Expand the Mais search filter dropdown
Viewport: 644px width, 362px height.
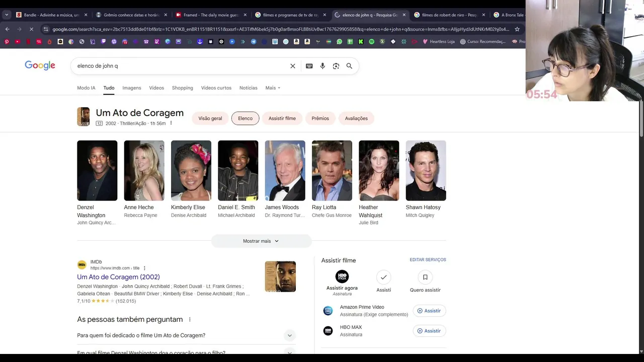click(273, 88)
